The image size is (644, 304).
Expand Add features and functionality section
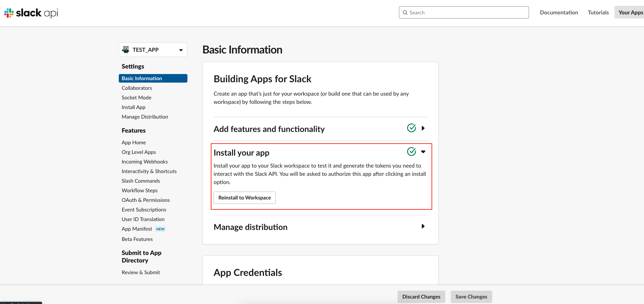pyautogui.click(x=423, y=128)
